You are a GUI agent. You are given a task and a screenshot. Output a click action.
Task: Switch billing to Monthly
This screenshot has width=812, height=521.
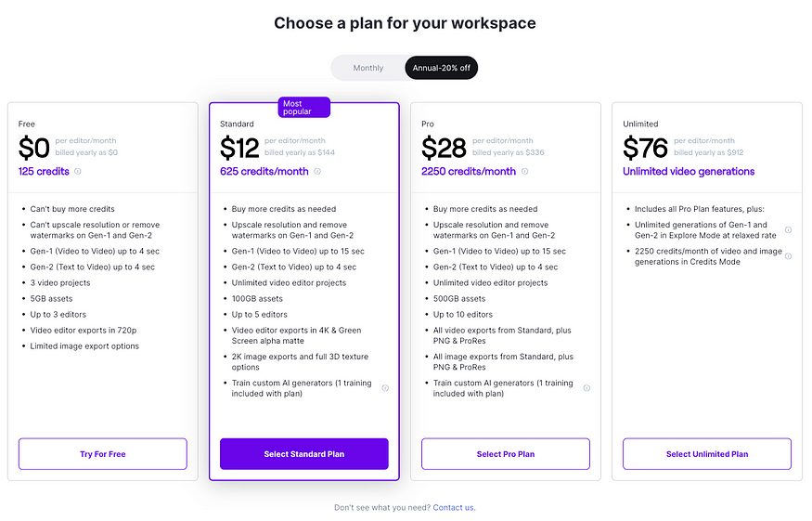pos(368,68)
